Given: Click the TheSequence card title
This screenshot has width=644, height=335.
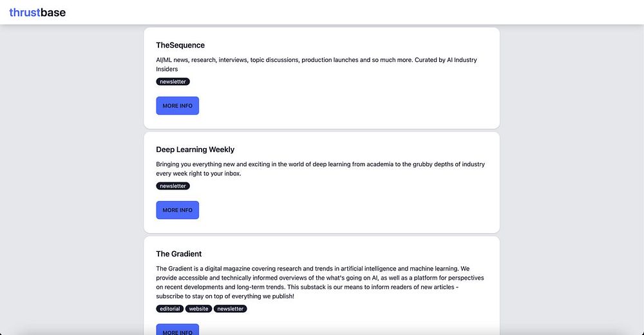Looking at the screenshot, I should point(180,45).
